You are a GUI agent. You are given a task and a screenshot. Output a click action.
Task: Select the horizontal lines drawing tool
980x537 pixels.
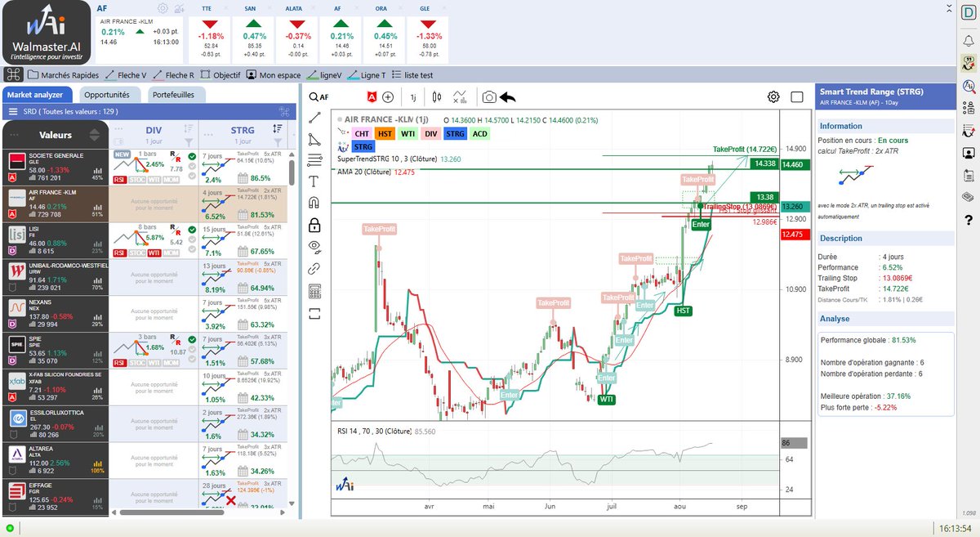[315, 160]
